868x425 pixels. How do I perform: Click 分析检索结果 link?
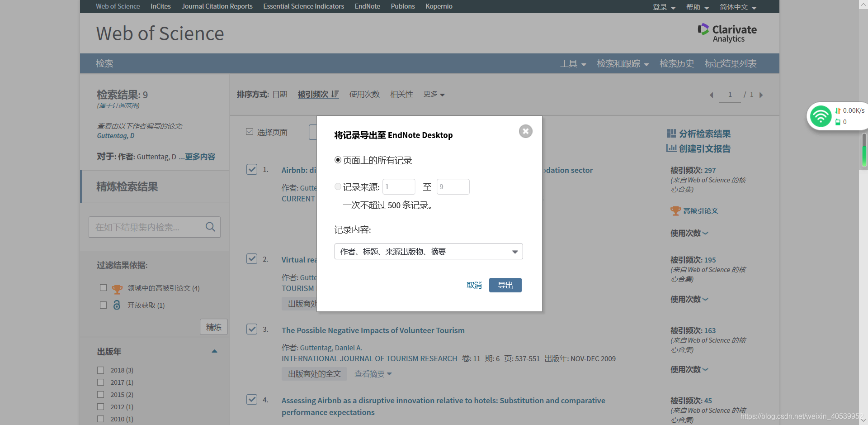[x=704, y=134]
